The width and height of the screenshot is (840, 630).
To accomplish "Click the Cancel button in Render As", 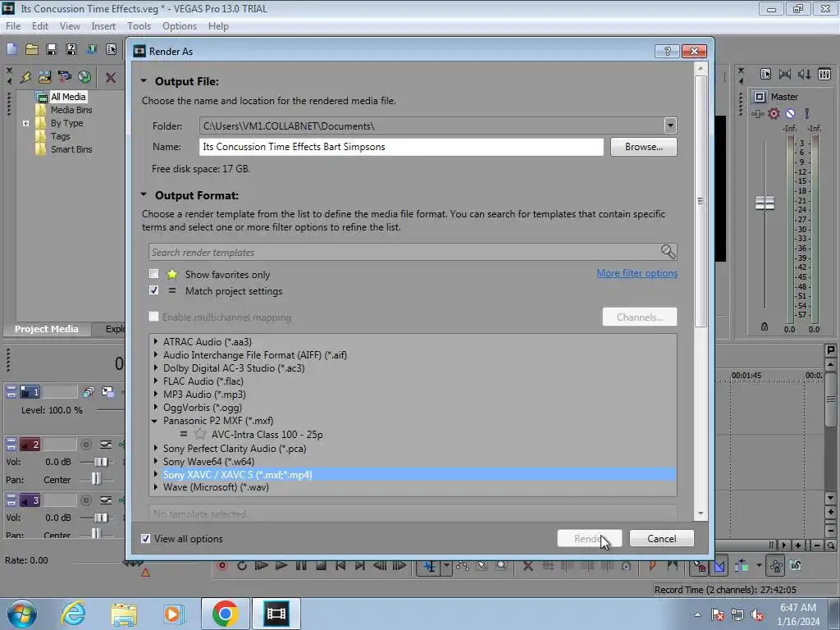I will 662,538.
